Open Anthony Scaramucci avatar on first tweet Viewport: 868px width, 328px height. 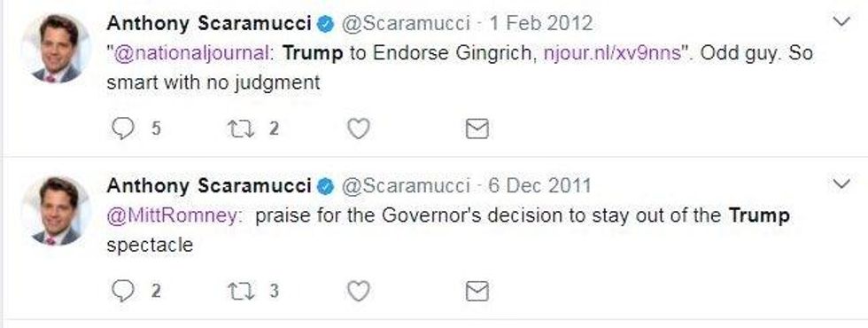tap(56, 49)
